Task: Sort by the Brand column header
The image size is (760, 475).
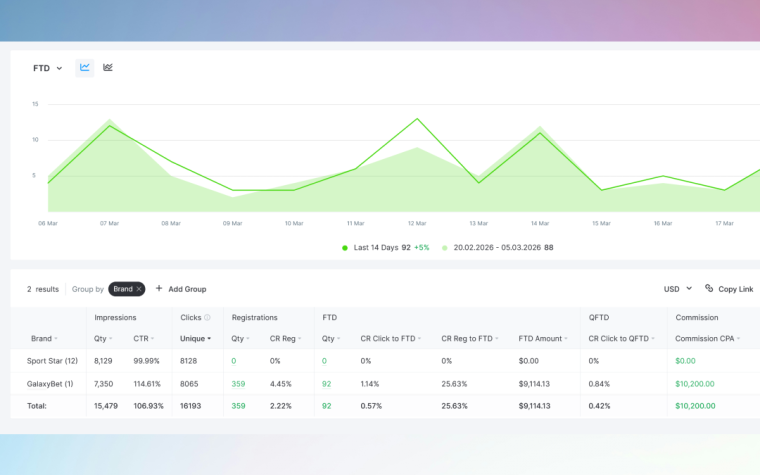Action: 44,338
